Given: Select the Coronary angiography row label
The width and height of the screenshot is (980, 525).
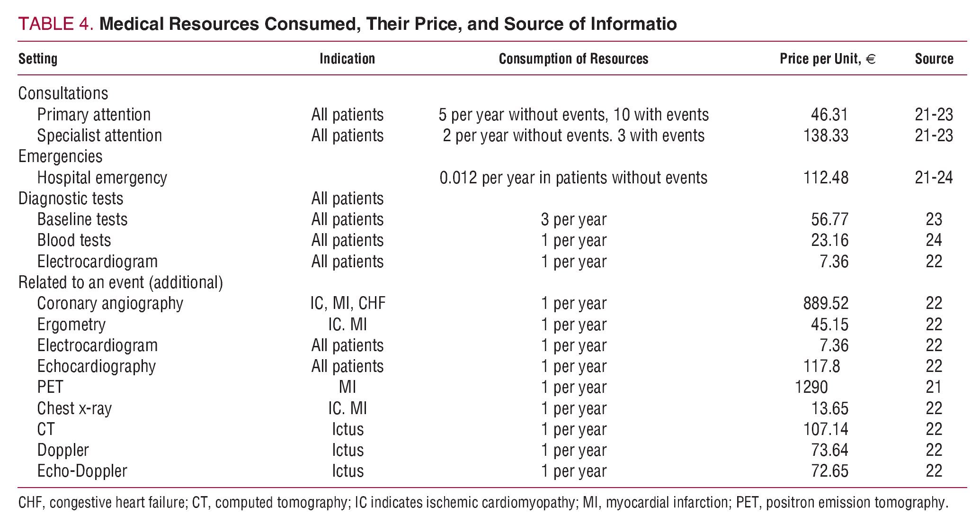Looking at the screenshot, I should pyautogui.click(x=110, y=303).
